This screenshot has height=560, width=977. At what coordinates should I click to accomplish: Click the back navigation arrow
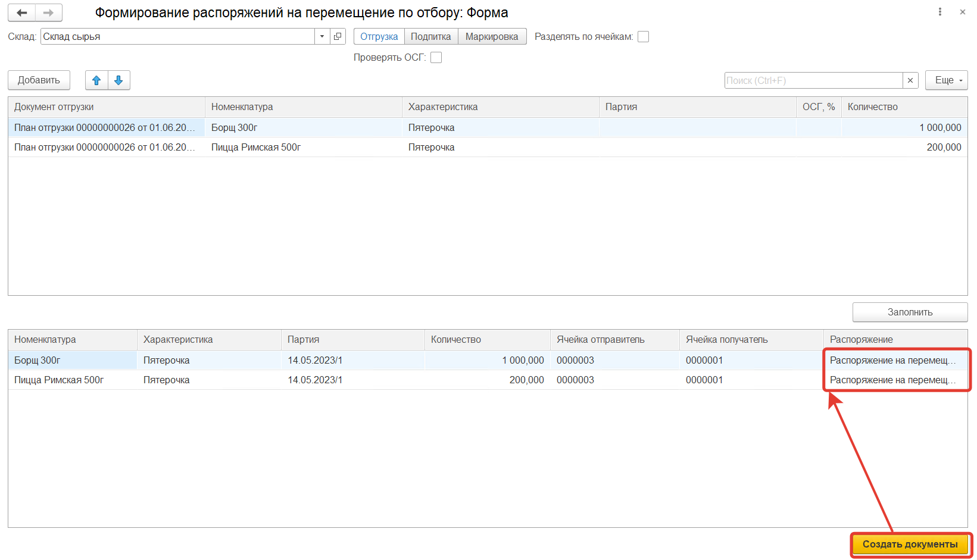coord(22,12)
